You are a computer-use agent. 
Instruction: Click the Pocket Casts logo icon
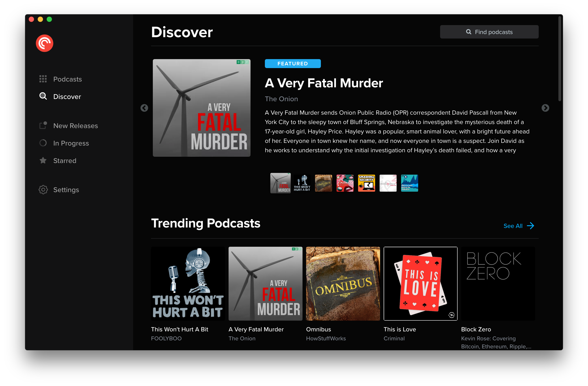44,43
